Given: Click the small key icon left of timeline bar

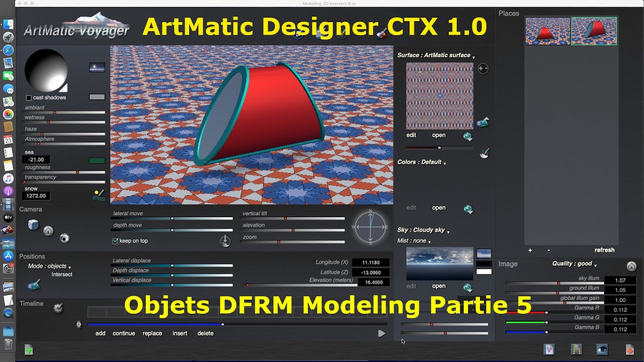Looking at the screenshot, I should (x=78, y=325).
